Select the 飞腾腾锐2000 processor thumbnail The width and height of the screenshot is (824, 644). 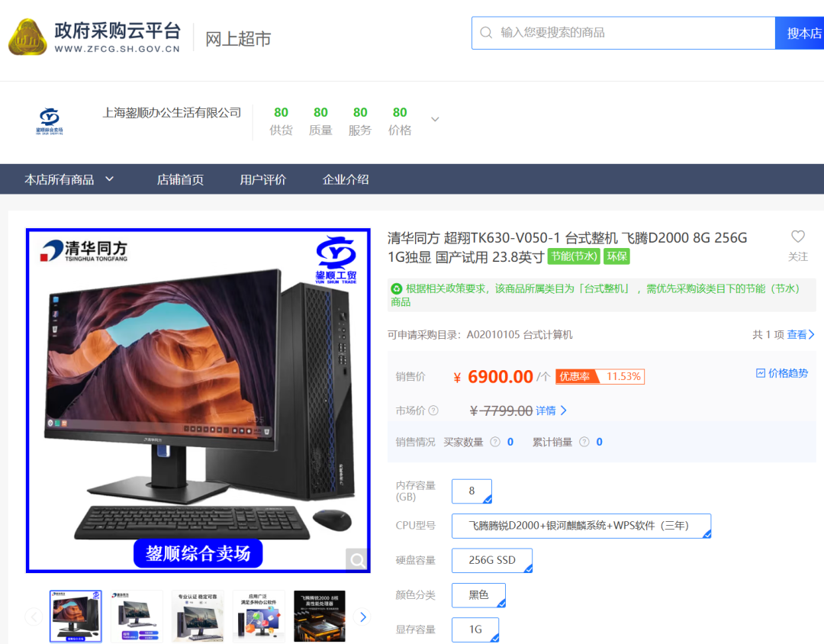[x=320, y=616]
